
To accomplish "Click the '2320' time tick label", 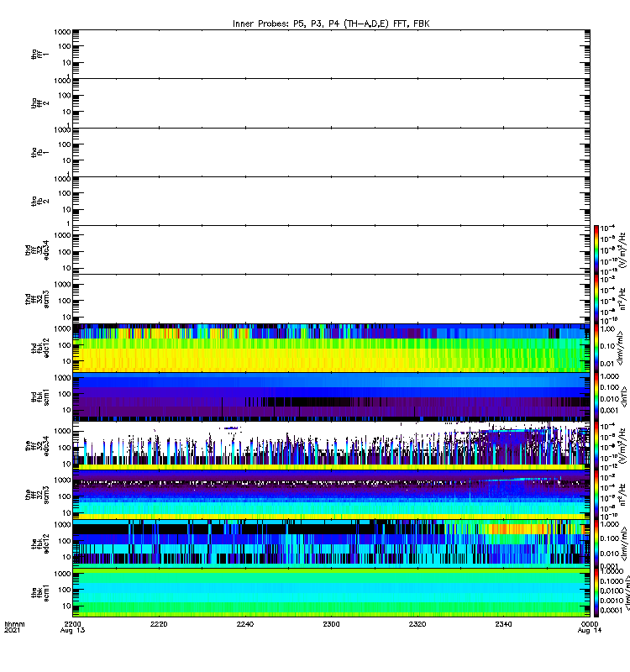I will pyautogui.click(x=417, y=624).
